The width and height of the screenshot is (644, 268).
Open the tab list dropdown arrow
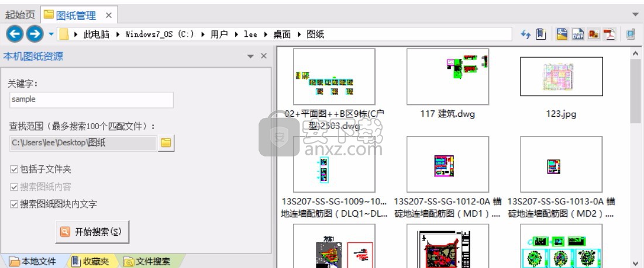coord(635,15)
